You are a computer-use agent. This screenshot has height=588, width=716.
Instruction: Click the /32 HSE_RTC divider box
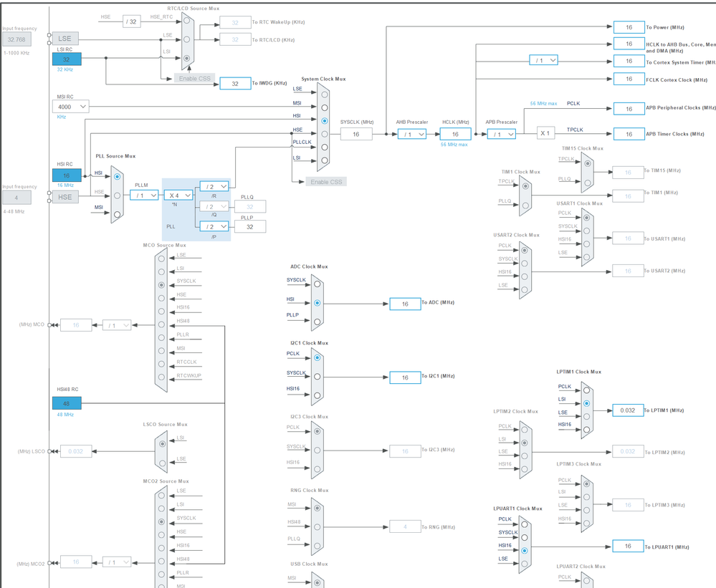tap(131, 21)
